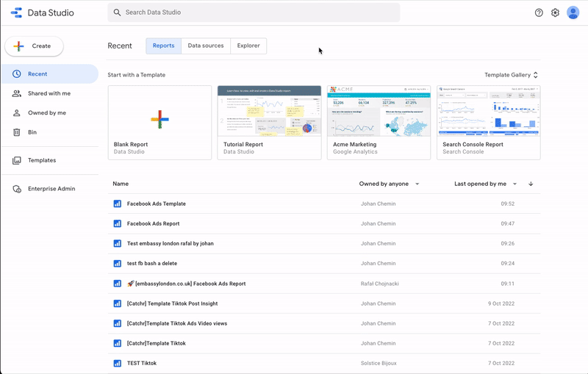This screenshot has width=588, height=374.
Task: Click the Bin trash icon in sidebar
Action: (16, 132)
